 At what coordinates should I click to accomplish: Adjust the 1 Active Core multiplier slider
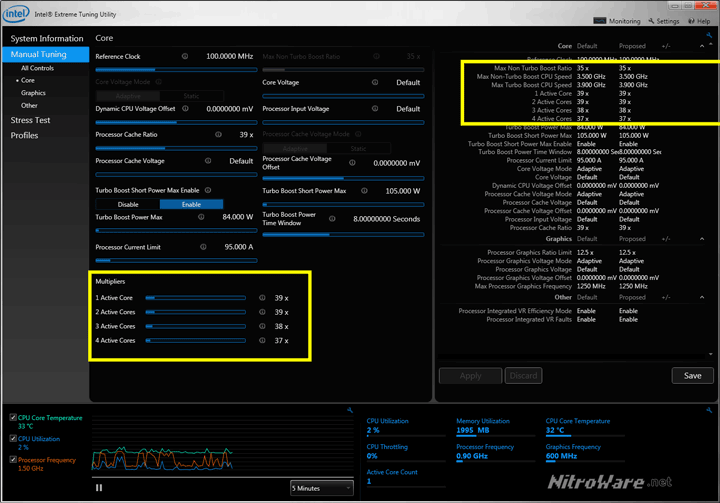[196, 298]
